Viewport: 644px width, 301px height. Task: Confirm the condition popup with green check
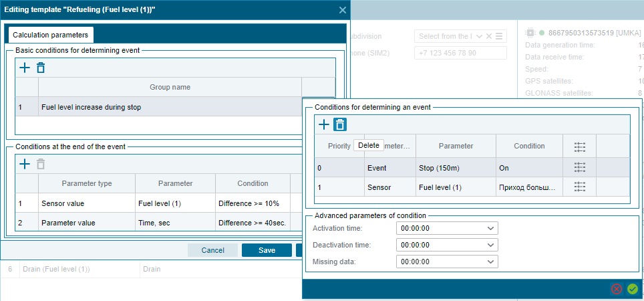point(633,289)
